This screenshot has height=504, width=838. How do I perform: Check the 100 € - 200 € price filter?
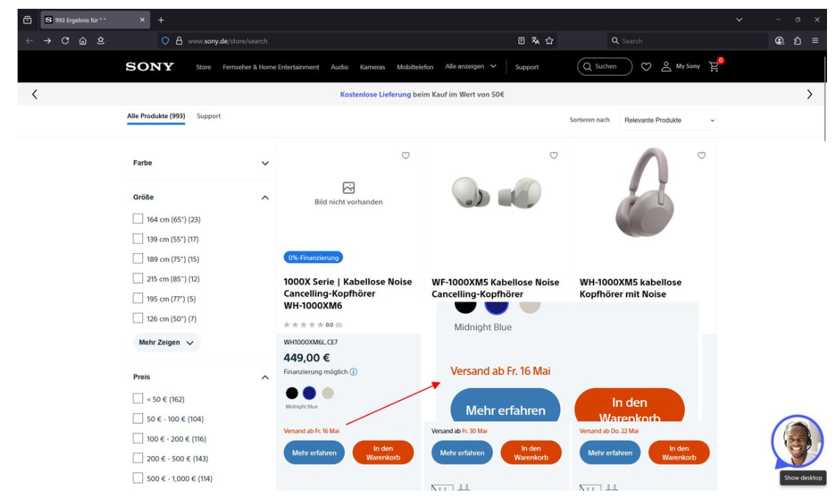pyautogui.click(x=138, y=438)
